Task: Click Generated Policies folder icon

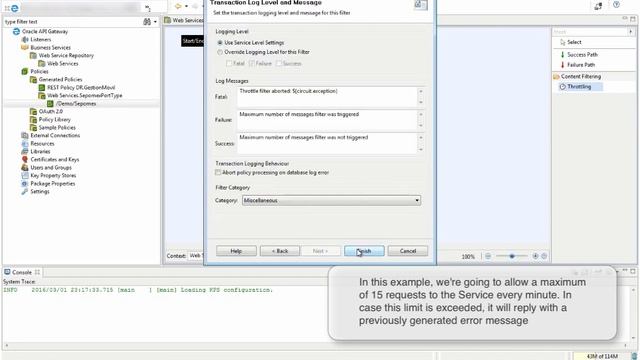Action: (x=33, y=80)
